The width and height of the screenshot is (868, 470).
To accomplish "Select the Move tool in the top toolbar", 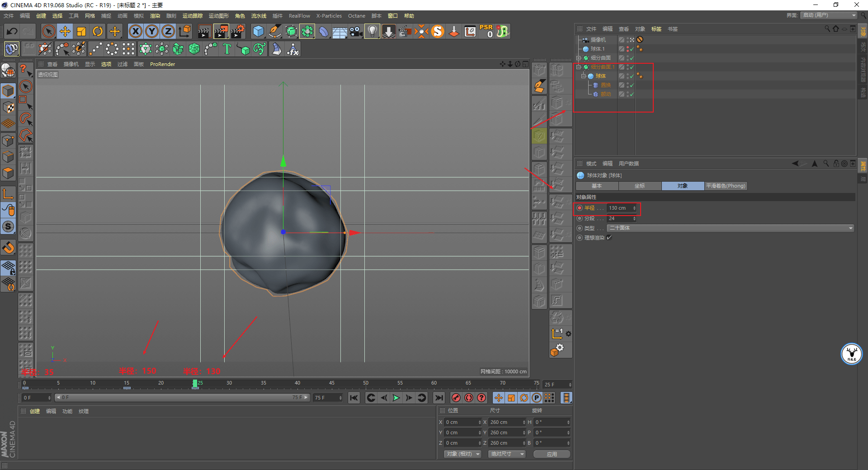I will click(x=65, y=31).
